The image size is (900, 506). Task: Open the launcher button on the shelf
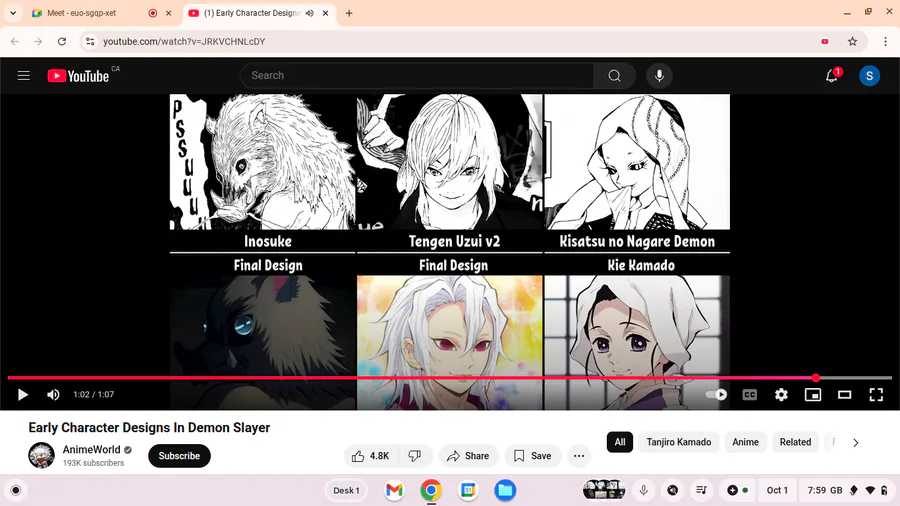pos(15,491)
